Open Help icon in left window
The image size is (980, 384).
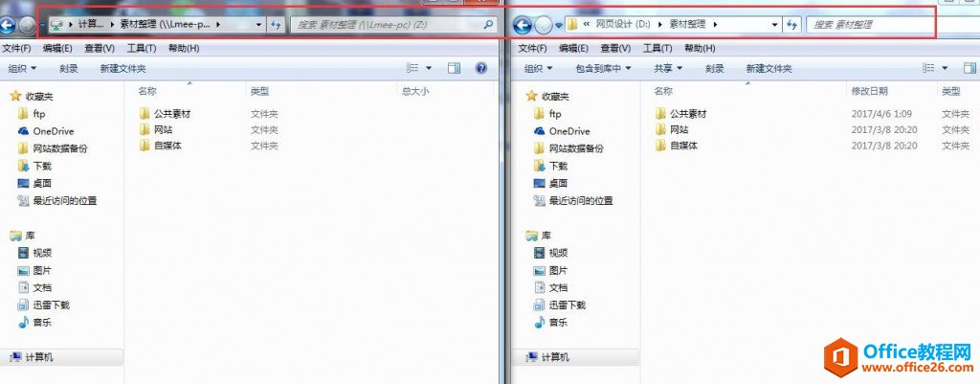(x=481, y=68)
